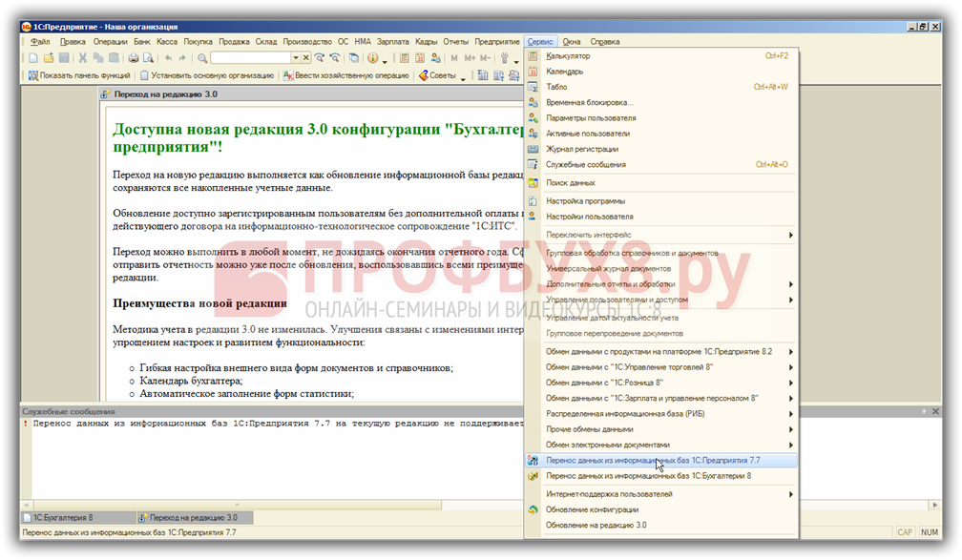This screenshot has height=560, width=962.
Task: Click the Журнал регистрации menu icon
Action: coord(533,149)
